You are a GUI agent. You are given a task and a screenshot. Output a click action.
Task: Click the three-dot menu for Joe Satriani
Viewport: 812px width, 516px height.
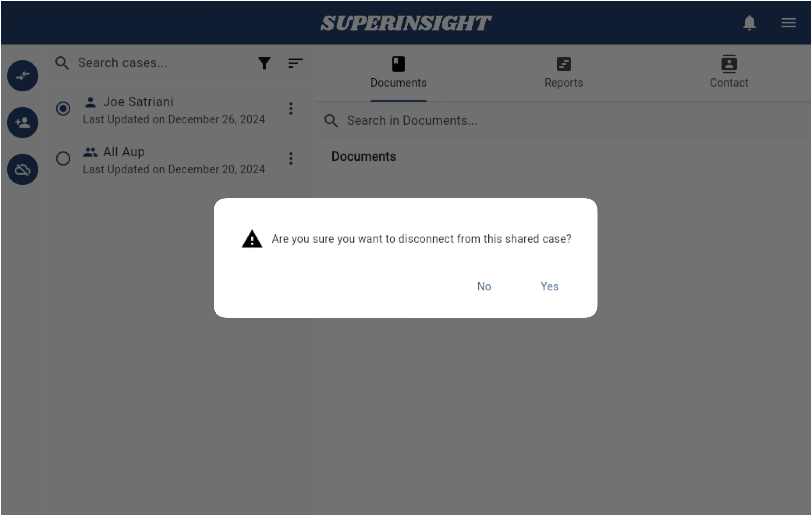[x=291, y=109]
